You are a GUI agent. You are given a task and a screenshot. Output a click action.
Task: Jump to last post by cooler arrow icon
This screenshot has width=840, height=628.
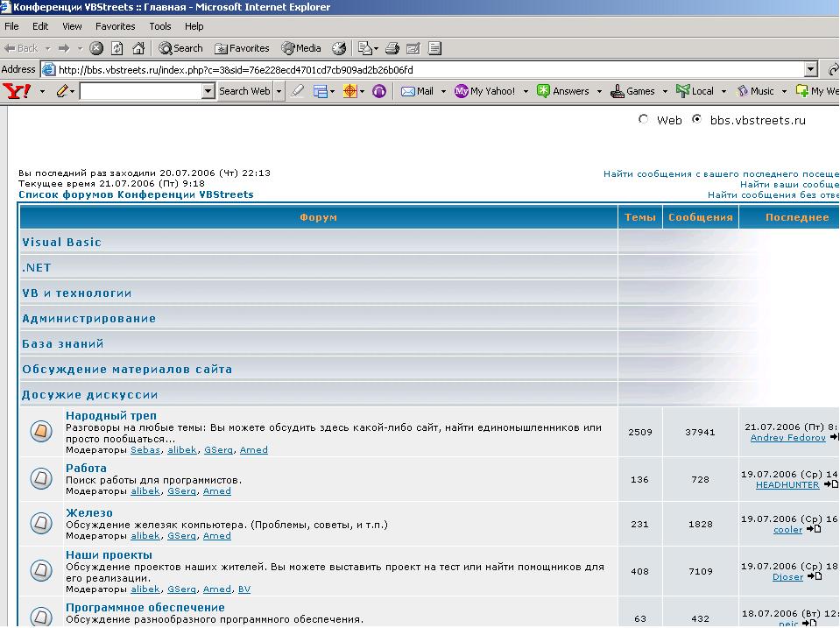(x=814, y=529)
